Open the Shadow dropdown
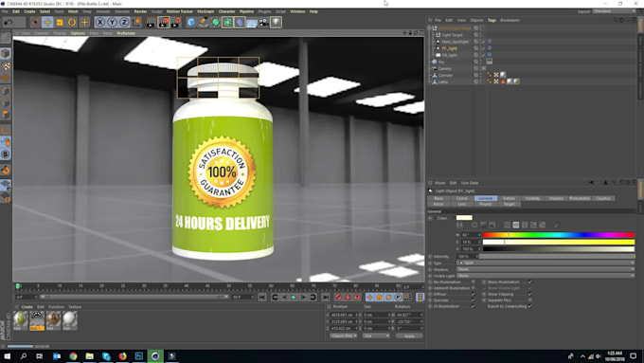The width and height of the screenshot is (644, 363). (546, 269)
